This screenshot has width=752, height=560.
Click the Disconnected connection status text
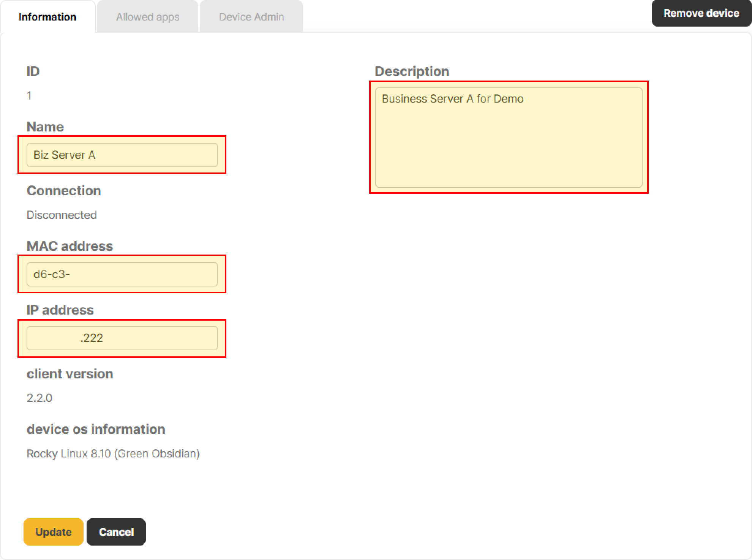[62, 215]
